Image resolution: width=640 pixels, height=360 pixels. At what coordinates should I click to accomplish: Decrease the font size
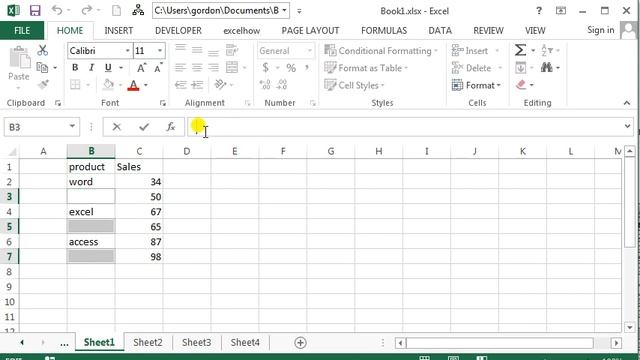coord(158,68)
